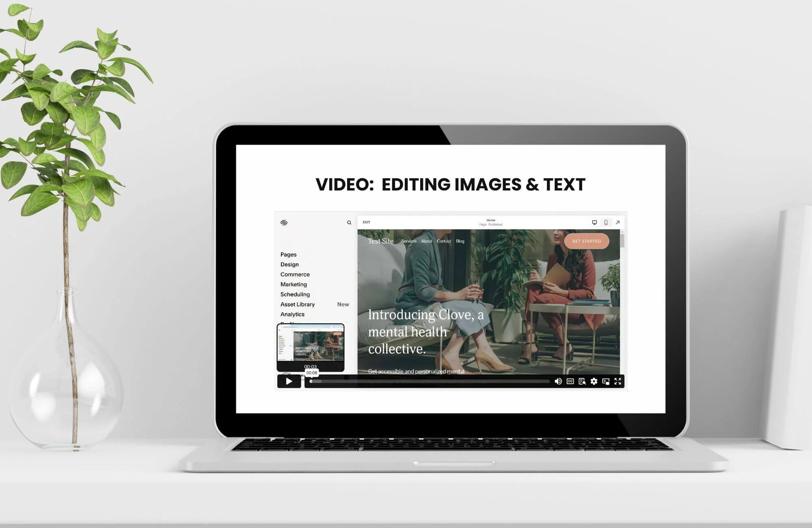Open video transcript search icon
The image size is (812, 528).
[582, 381]
